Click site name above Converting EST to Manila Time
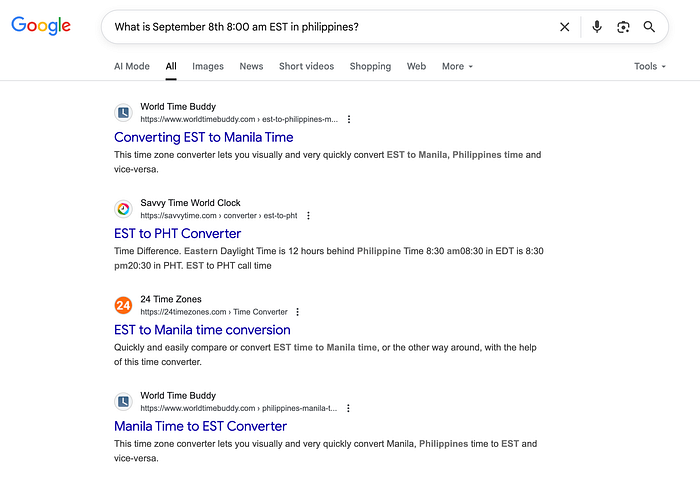Viewport: 700px width, 480px height. coord(178,107)
